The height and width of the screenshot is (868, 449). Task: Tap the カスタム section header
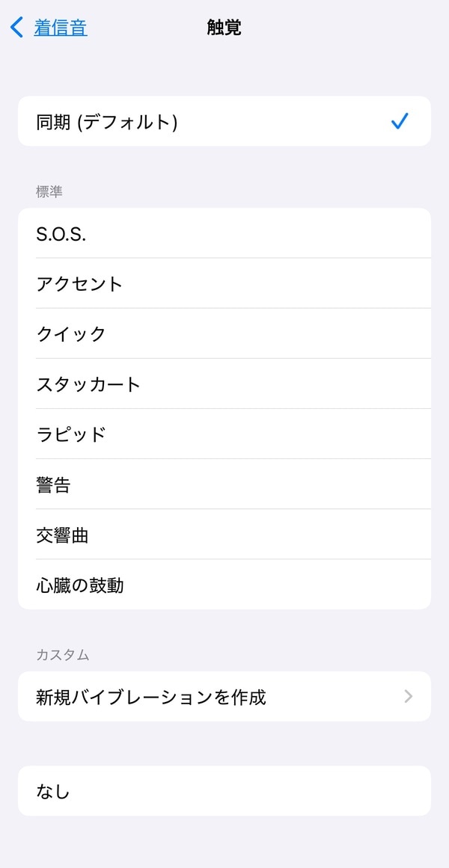63,655
